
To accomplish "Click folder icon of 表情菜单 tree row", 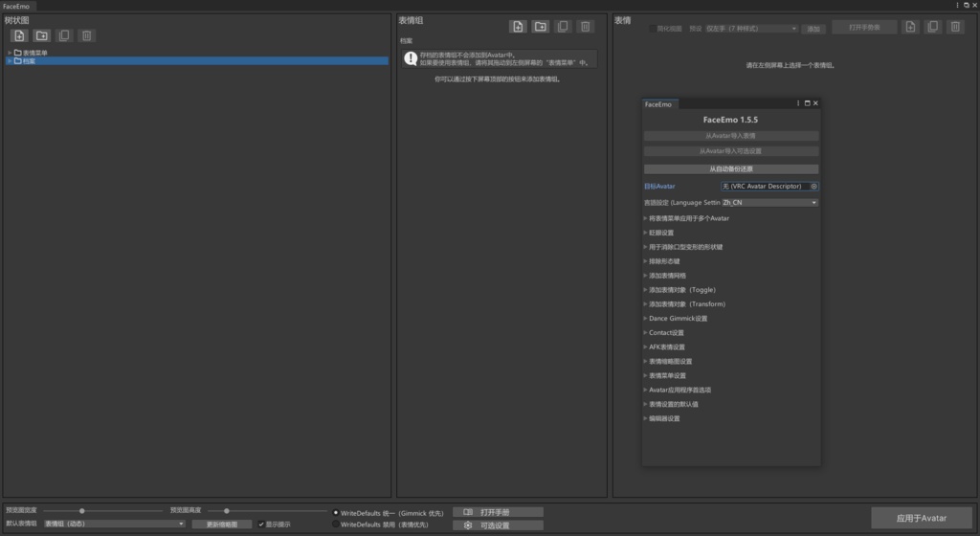I will tap(17, 53).
